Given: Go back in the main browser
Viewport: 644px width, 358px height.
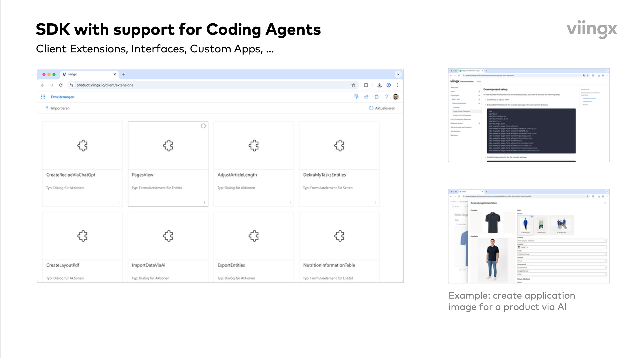Looking at the screenshot, I should coord(43,85).
